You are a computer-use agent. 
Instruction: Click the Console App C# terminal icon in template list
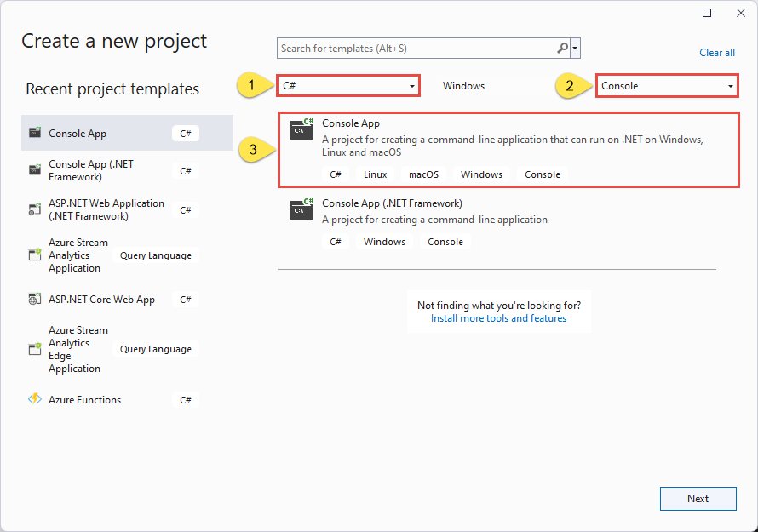[x=302, y=129]
